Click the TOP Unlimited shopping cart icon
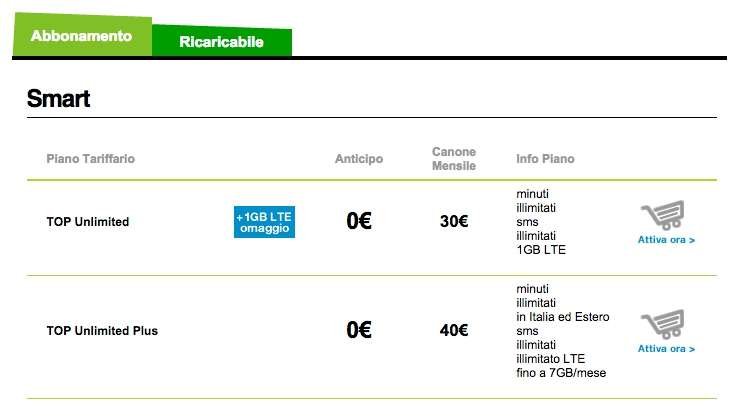The image size is (745, 416). coord(663,215)
